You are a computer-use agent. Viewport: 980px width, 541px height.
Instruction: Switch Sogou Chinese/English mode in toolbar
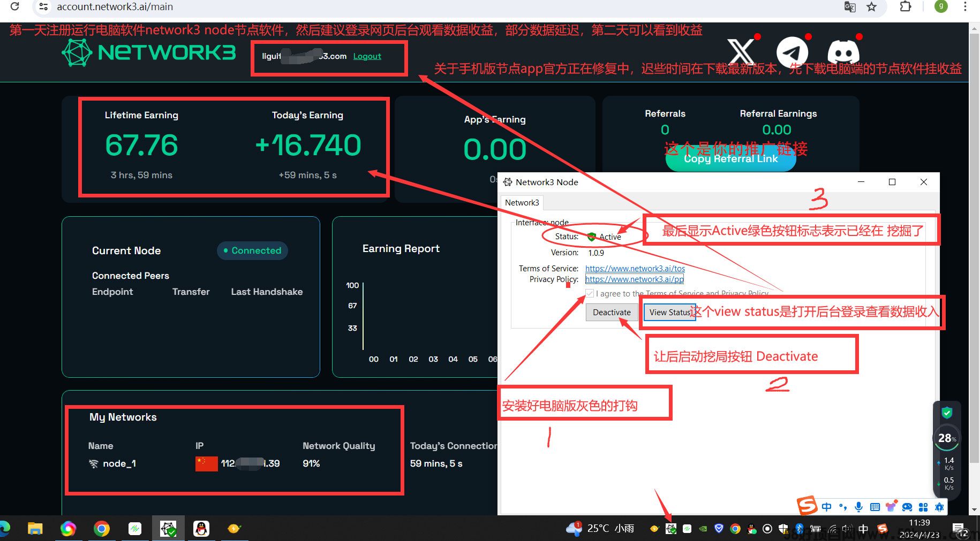coord(827,507)
